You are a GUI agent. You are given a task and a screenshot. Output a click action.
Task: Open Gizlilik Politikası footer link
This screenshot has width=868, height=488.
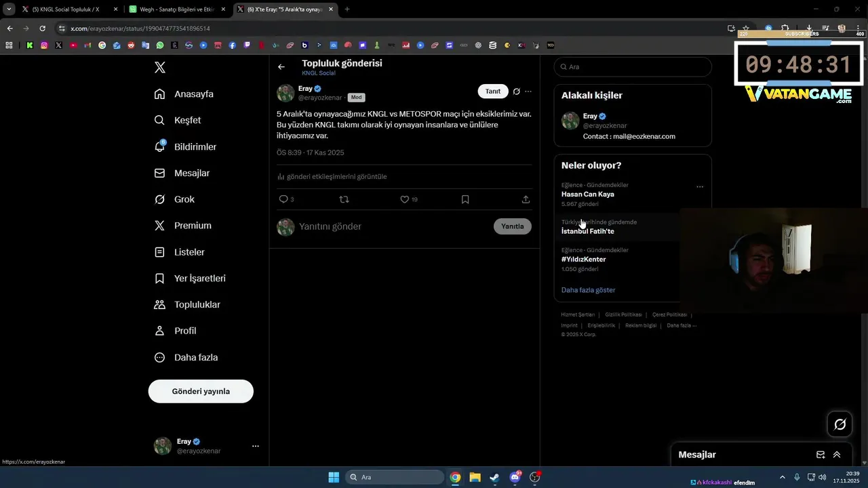(x=623, y=314)
